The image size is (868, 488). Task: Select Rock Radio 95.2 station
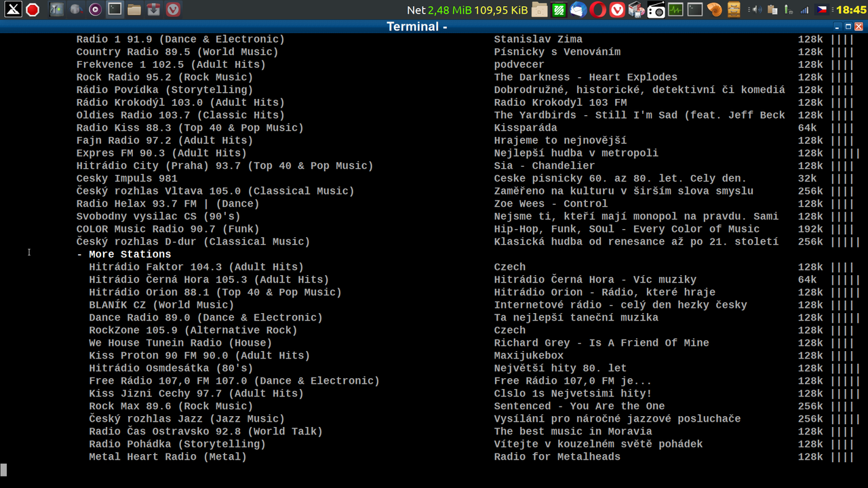(x=165, y=77)
